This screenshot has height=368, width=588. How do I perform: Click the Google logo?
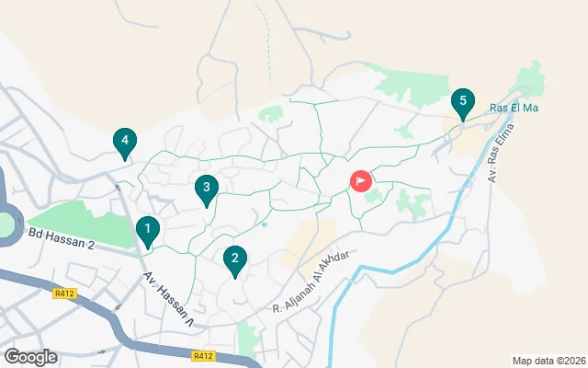click(31, 357)
